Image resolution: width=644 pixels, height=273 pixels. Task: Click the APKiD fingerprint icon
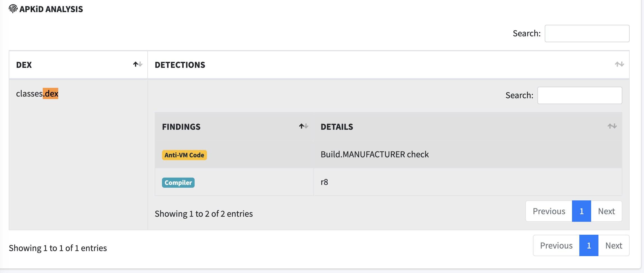click(x=13, y=9)
